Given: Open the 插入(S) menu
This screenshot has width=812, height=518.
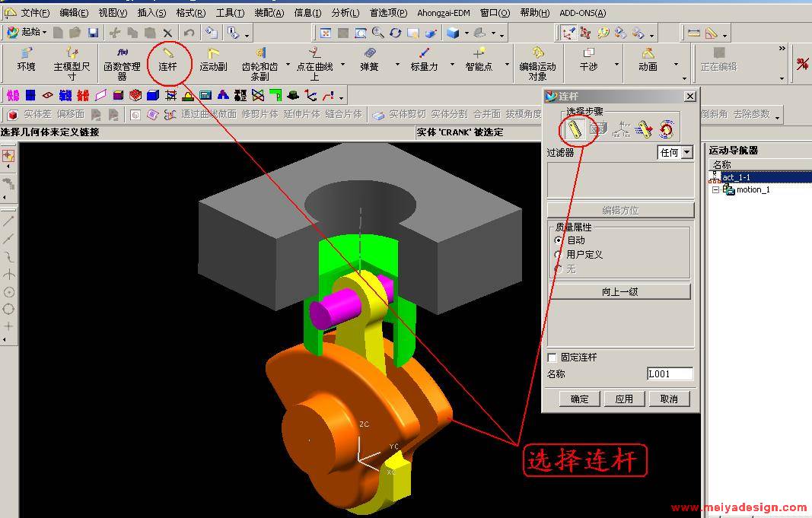Looking at the screenshot, I should coord(151,12).
